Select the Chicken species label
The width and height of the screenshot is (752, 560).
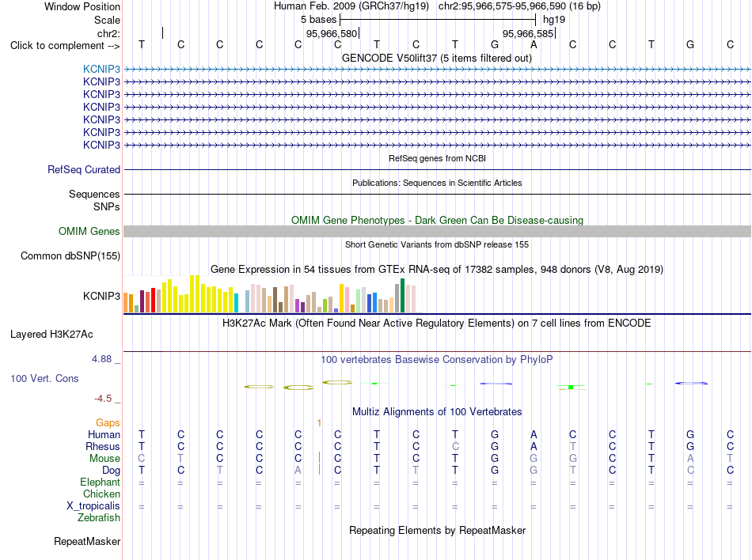(101, 494)
